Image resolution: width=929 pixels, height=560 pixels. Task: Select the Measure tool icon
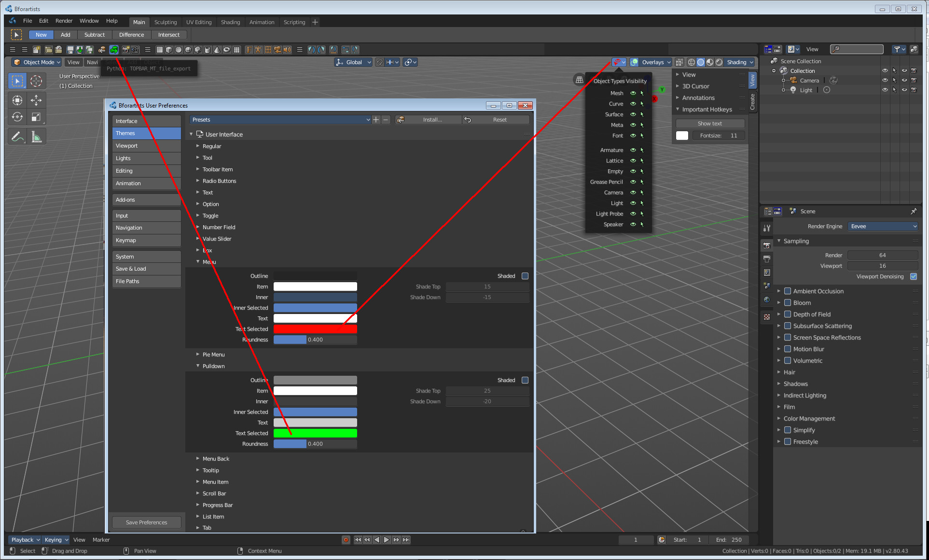point(36,137)
